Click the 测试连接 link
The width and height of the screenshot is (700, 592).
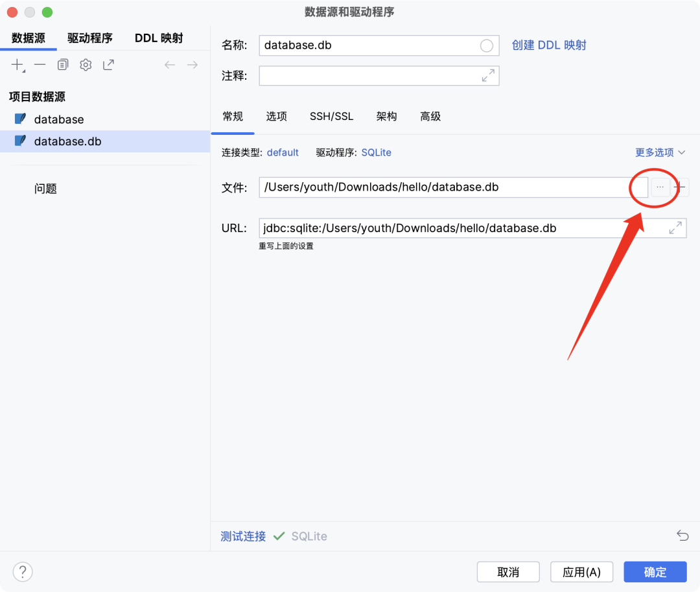coord(242,536)
